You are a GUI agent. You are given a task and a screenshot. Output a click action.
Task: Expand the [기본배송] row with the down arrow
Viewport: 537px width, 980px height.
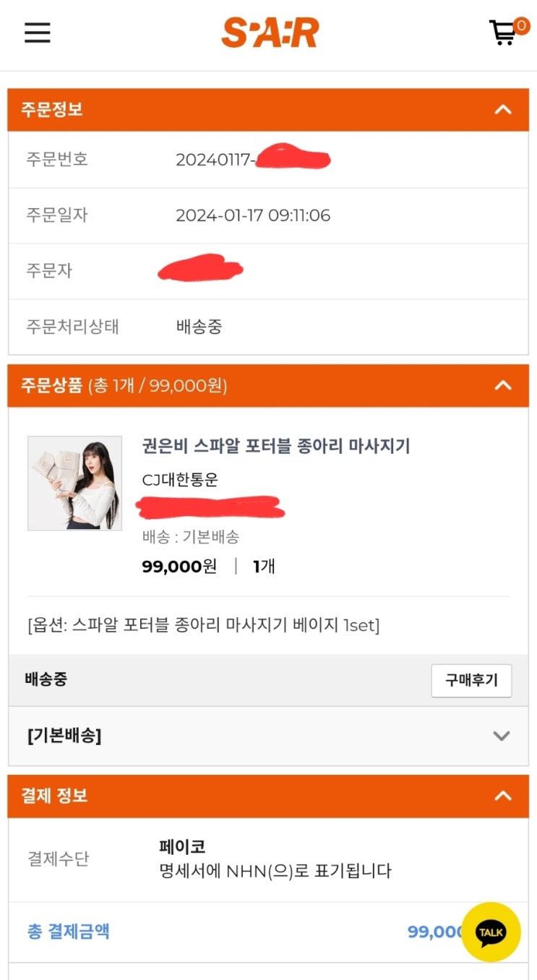(501, 736)
